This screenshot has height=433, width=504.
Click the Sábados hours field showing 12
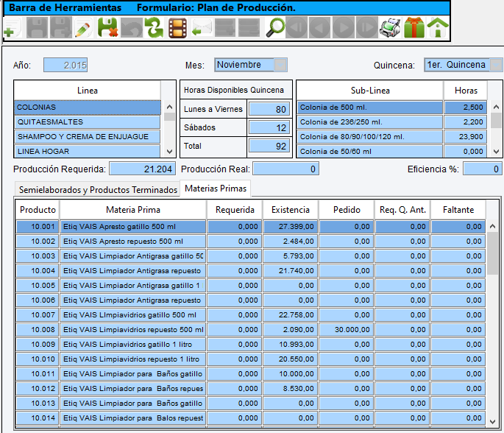[x=269, y=127]
